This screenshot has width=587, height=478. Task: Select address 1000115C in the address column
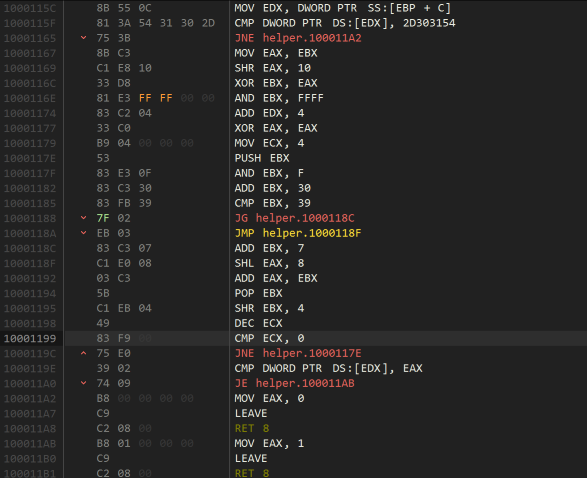(x=30, y=8)
